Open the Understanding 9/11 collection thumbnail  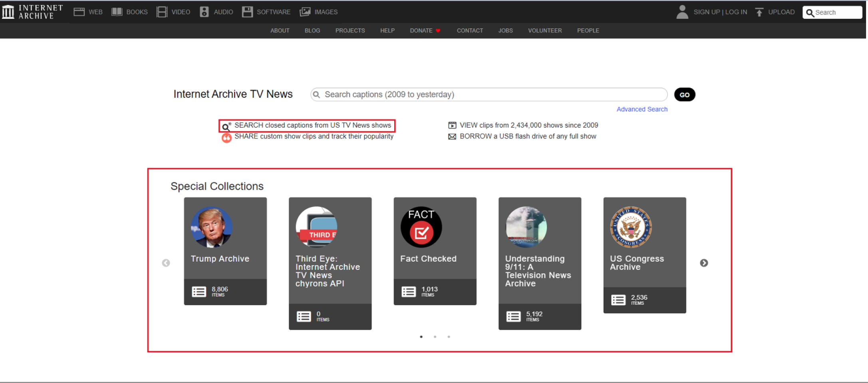(x=526, y=227)
